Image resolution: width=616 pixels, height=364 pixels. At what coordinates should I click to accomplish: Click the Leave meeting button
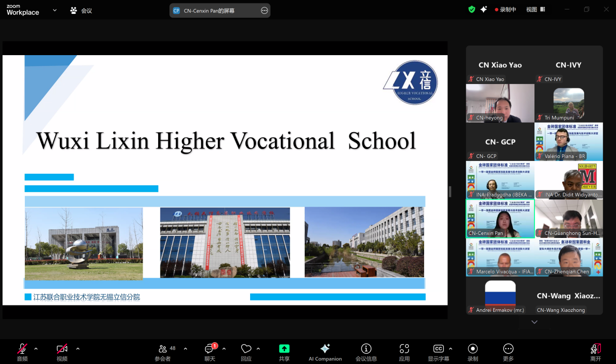pos(595,352)
